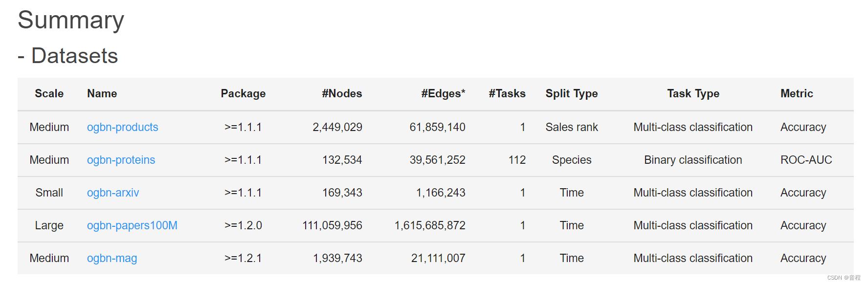Follow the ogbn-mag dataset link
Screen dimensions: 868x285
pyautogui.click(x=112, y=259)
